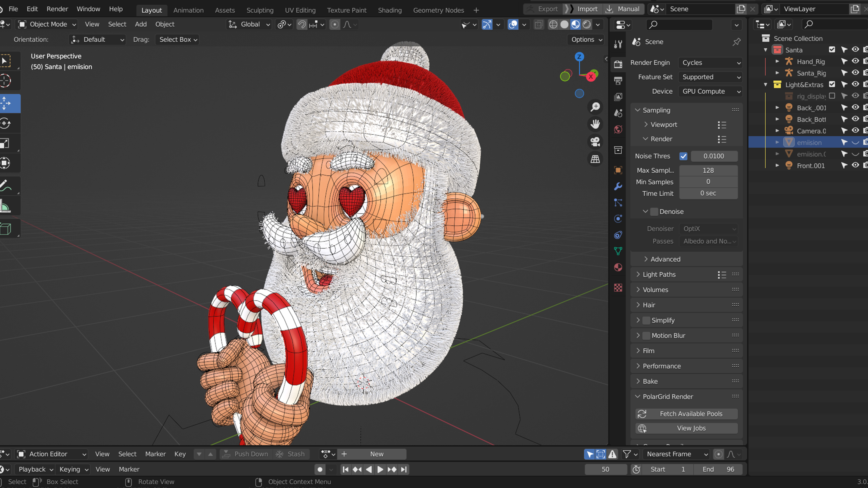Image resolution: width=868 pixels, height=488 pixels.
Task: Enable the Motion Blur checkbox
Action: pos(646,335)
